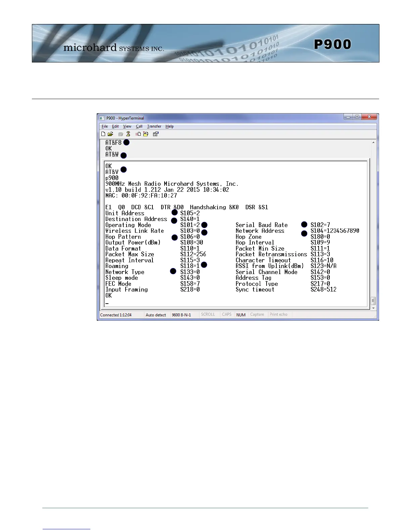Click the SCROLL status indicator
Viewport: 411px width, 532px height.
(208, 314)
